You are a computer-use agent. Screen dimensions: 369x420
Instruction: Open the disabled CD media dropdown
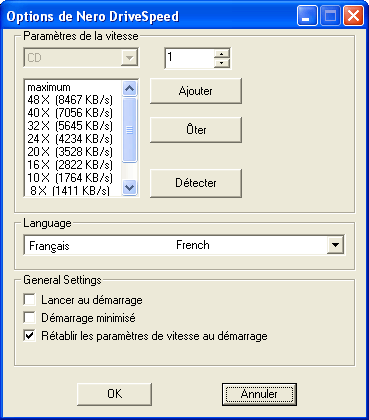pos(81,58)
